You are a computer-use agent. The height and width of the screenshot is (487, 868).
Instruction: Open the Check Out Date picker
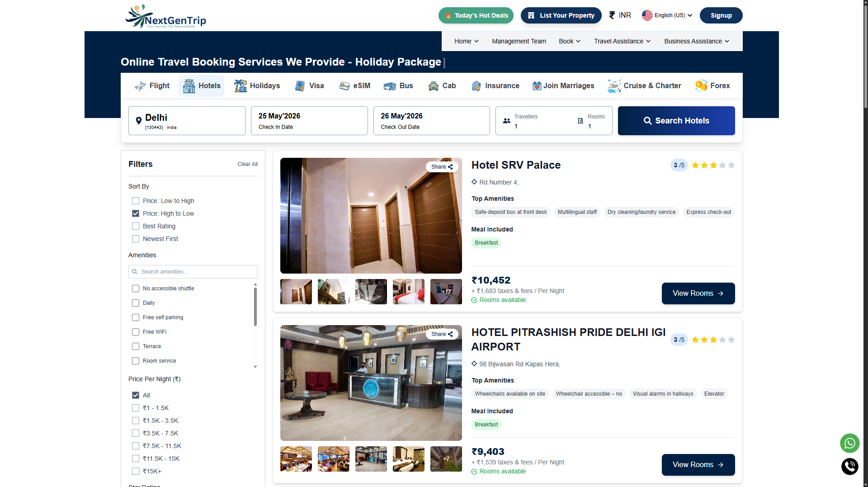(x=432, y=121)
